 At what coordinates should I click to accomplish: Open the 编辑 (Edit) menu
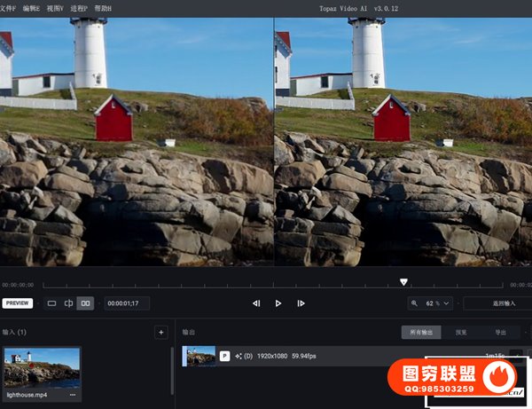[x=33, y=8]
